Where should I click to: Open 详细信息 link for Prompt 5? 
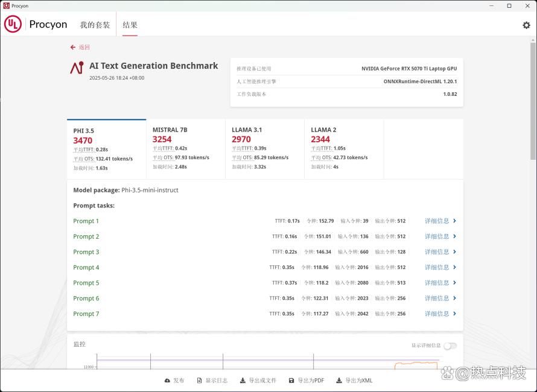(x=437, y=282)
